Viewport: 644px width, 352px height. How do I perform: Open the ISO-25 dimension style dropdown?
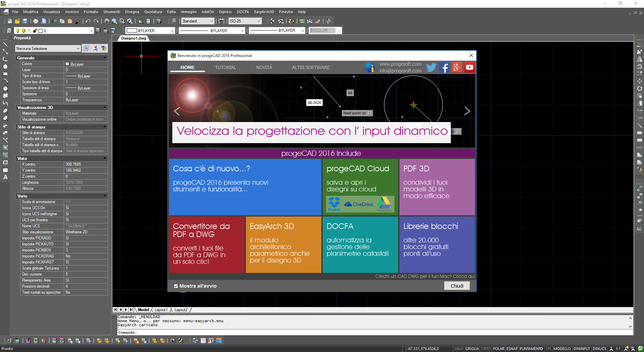point(245,21)
